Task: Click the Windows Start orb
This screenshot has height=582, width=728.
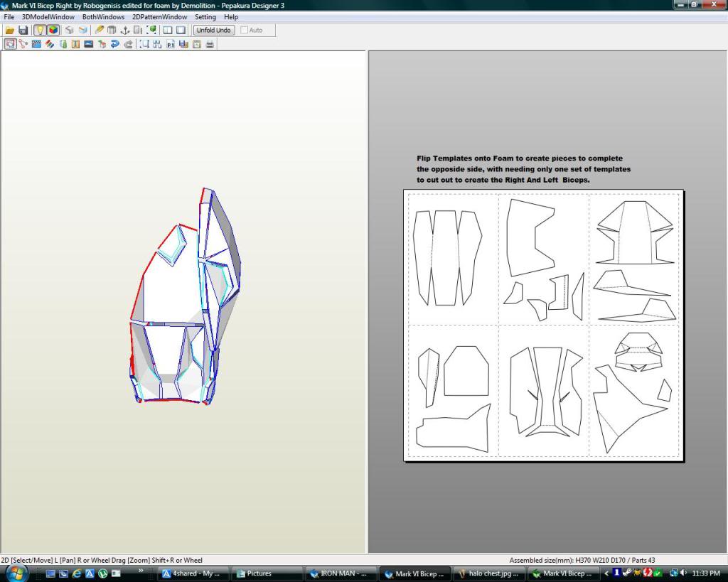Action: click(16, 573)
